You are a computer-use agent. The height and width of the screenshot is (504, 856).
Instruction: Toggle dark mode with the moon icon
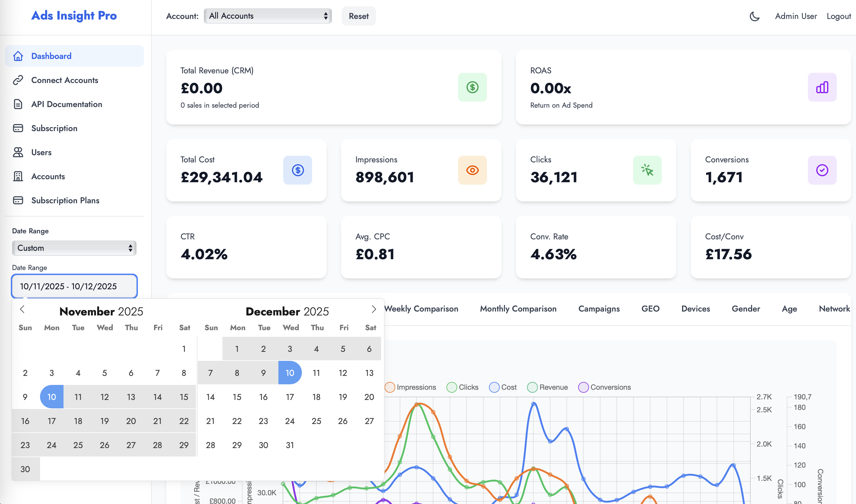[754, 16]
